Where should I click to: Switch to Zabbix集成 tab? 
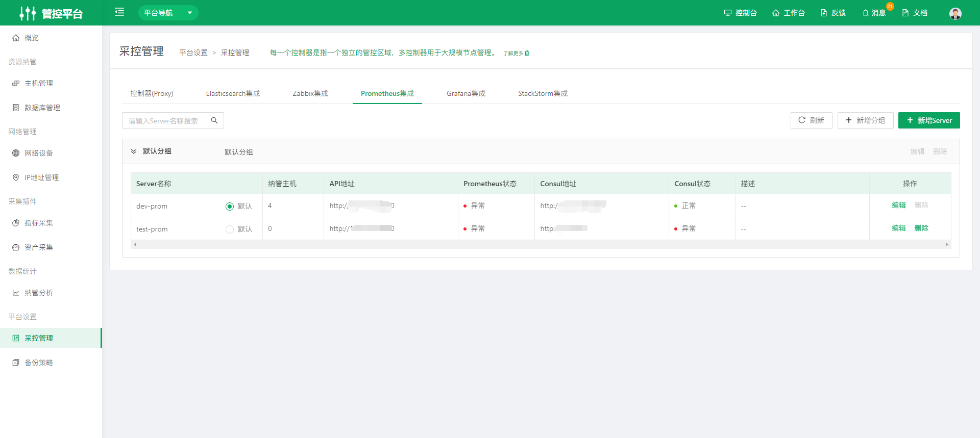coord(310,93)
